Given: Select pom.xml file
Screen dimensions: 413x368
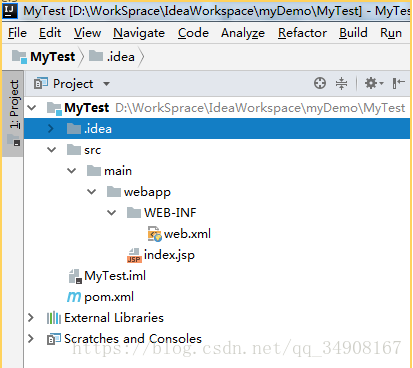Looking at the screenshot, I should [109, 297].
